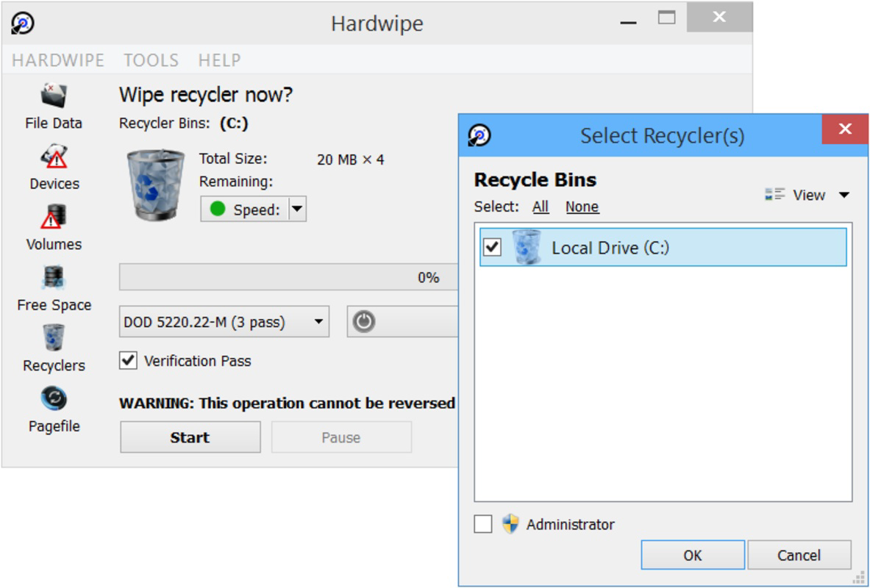Click the large recycle bin image
This screenshot has height=588, width=870.
tap(154, 185)
